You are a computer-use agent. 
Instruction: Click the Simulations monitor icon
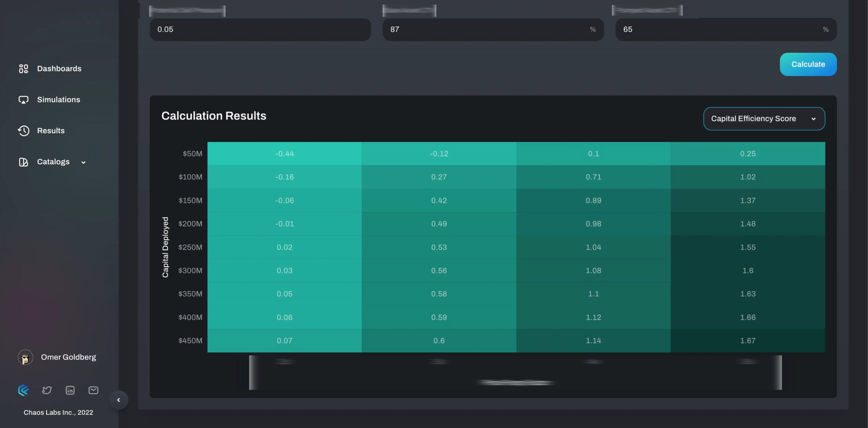23,100
